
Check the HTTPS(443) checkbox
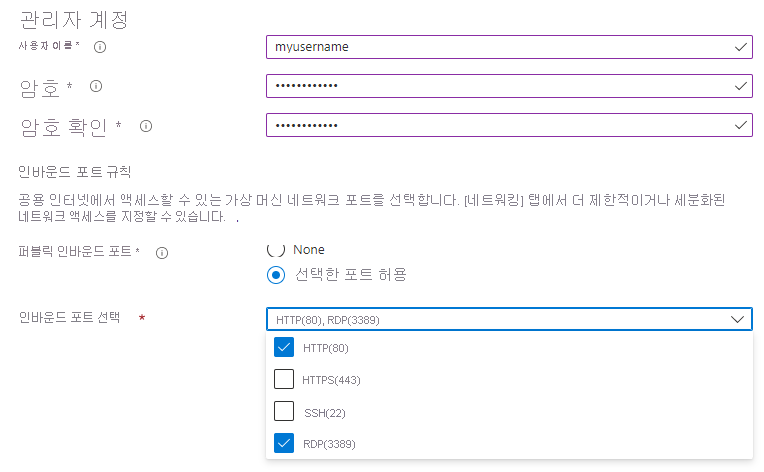284,379
